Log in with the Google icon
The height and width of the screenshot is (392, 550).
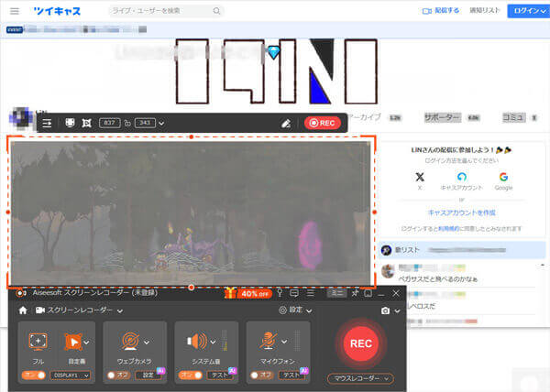503,177
